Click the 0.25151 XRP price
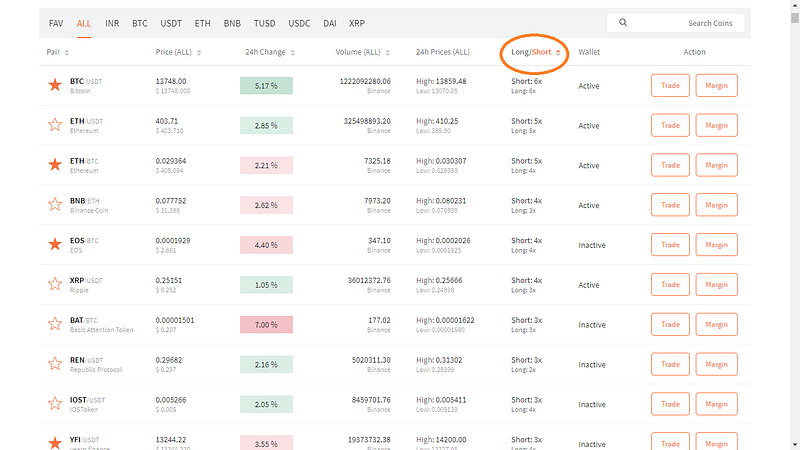 (x=168, y=280)
